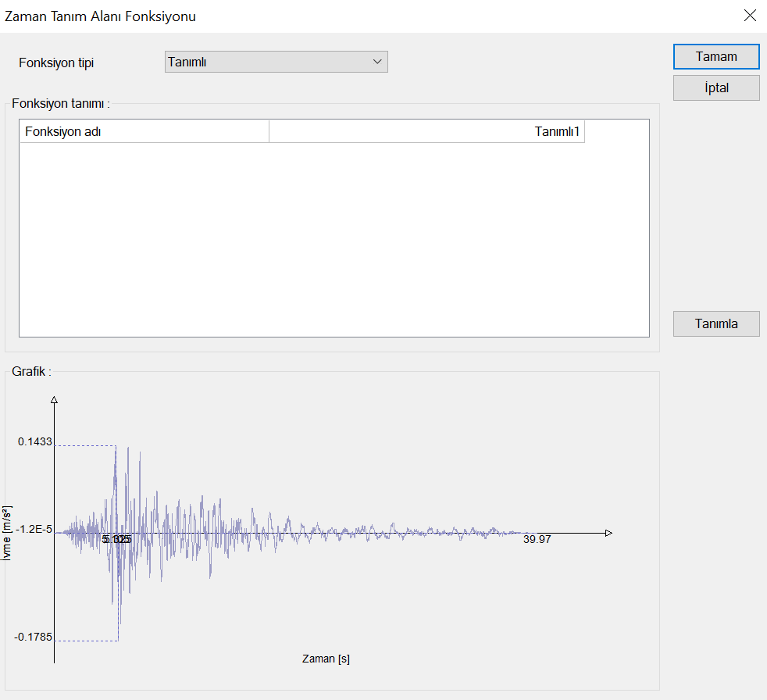Select the Fonksiyon adı cell
Screen dimensions: 767x700
coord(144,132)
